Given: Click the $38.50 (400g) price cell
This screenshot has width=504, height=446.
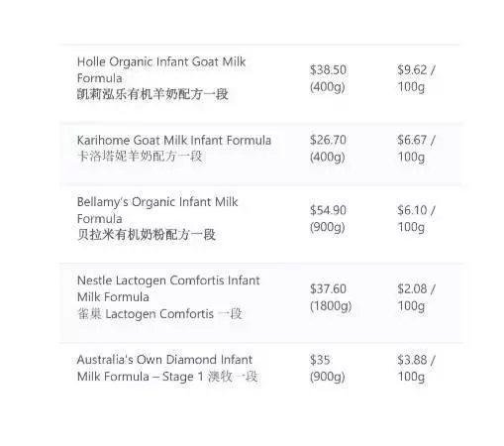Looking at the screenshot, I should pos(328,78).
